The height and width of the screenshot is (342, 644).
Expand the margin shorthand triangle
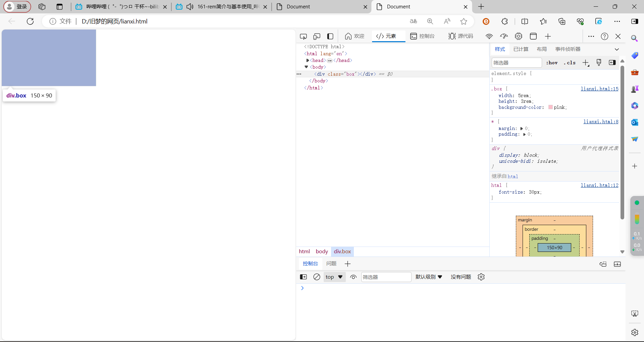(522, 129)
